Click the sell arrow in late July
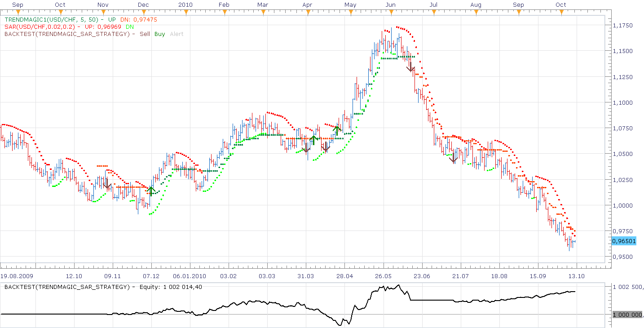 pos(454,157)
